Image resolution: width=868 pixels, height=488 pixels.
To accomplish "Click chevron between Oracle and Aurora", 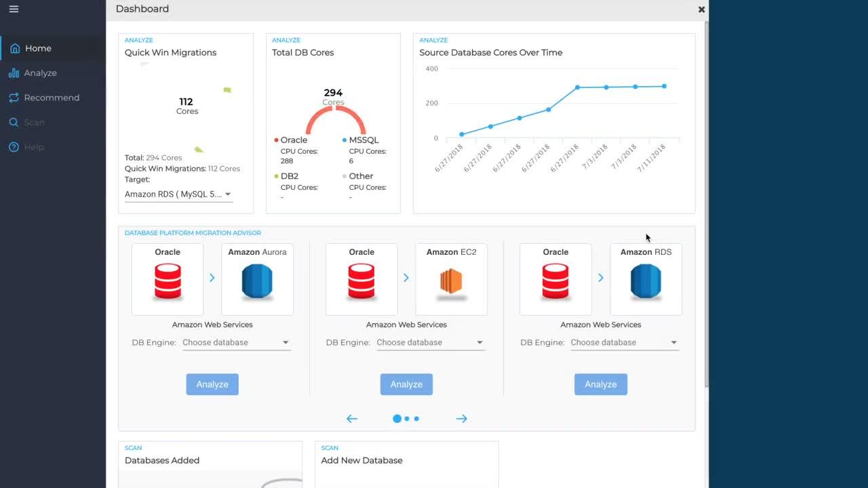I will (212, 277).
